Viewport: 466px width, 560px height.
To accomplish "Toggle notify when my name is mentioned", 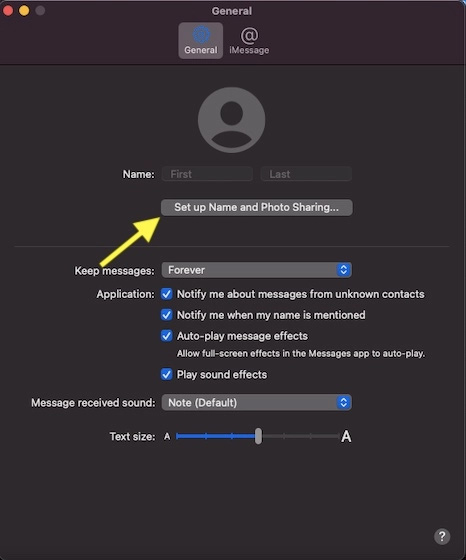I will [x=166, y=315].
